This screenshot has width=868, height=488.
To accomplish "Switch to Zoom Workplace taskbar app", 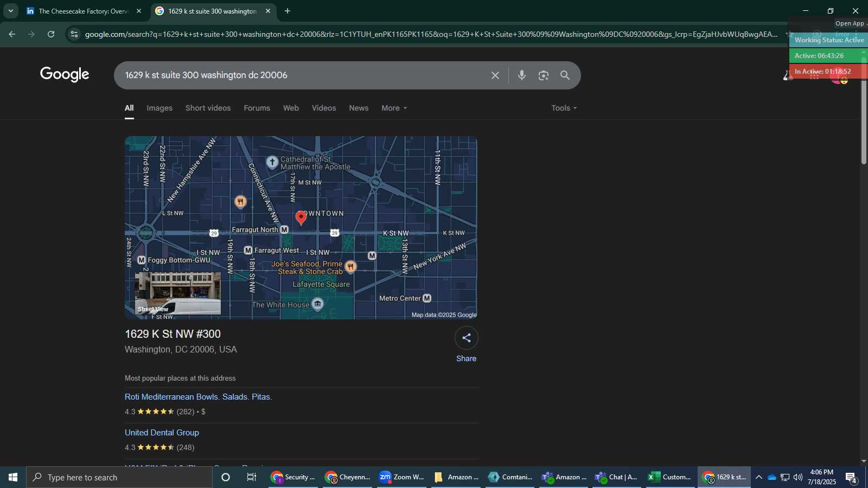I will (x=401, y=477).
